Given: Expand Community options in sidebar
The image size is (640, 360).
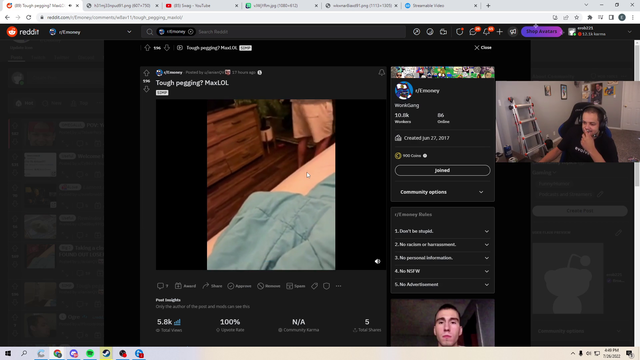Looking at the screenshot, I should coord(442,192).
